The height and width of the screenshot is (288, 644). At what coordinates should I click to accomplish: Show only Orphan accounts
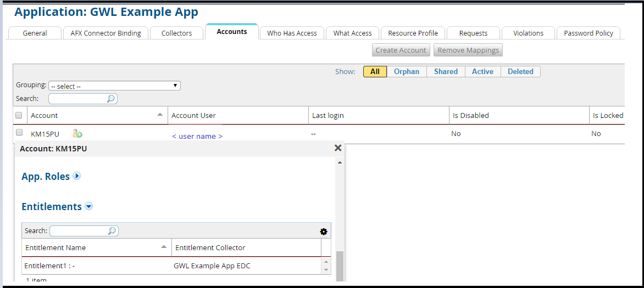406,72
